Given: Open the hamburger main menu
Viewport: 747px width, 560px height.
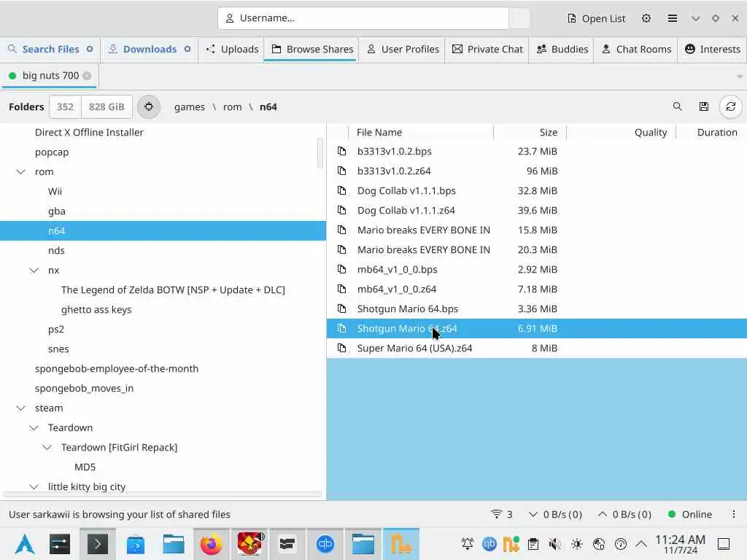Looking at the screenshot, I should point(672,18).
